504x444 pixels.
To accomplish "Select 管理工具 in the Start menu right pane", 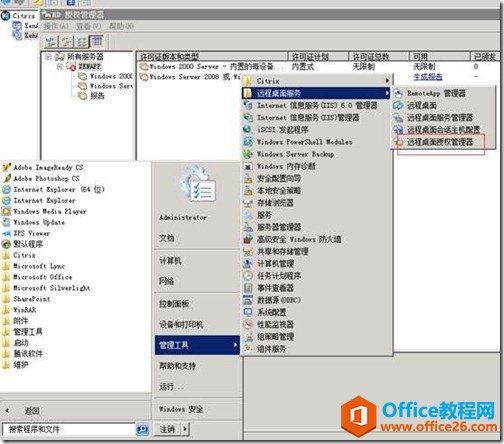I will (x=197, y=345).
